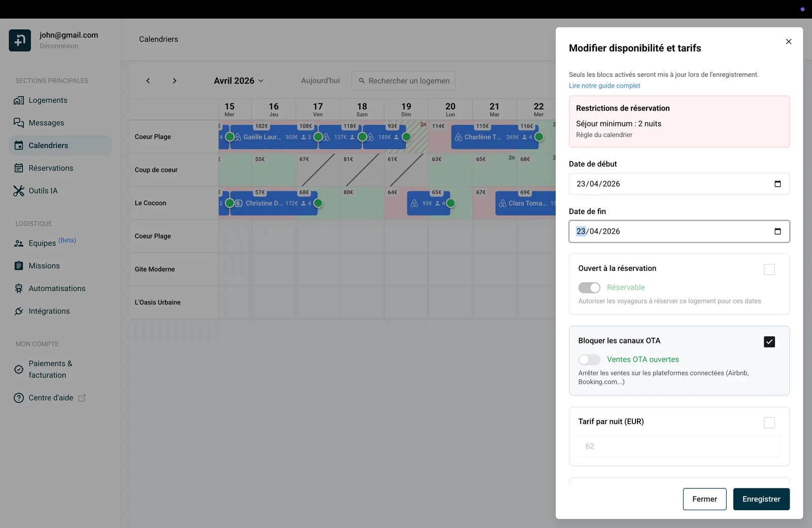The height and width of the screenshot is (528, 812).
Task: Select the Gite Moderne row label
Action: [155, 269]
